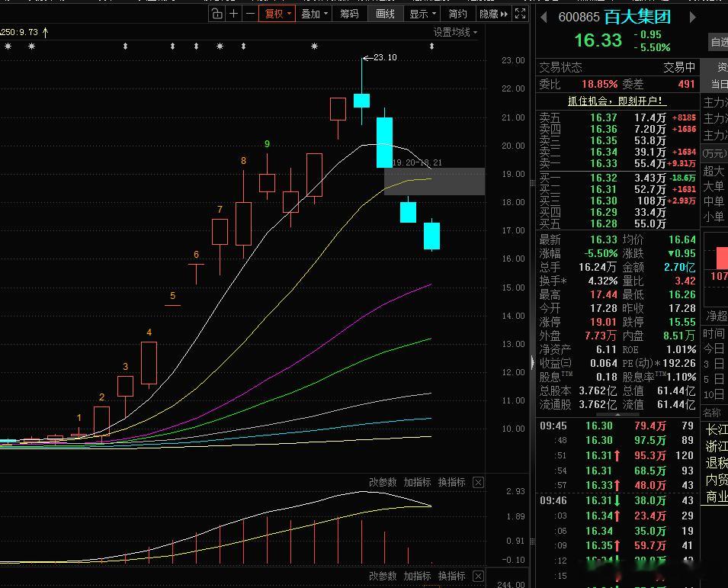This screenshot has height=588, width=728.
Task: Click 加指标 in upper indicator panel
Action: pos(417,482)
